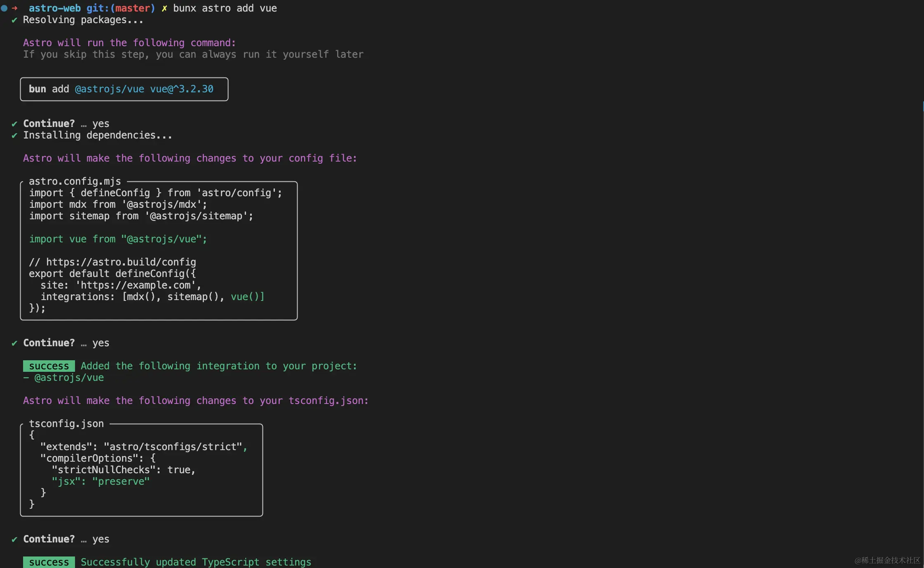Click 'export default defineConfig({'
The image size is (924, 568).
tap(113, 274)
